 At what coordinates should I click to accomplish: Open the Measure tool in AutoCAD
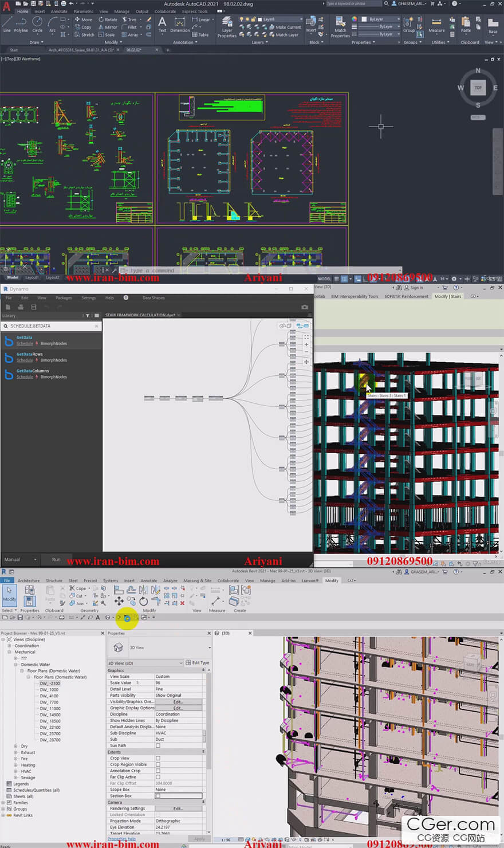click(x=436, y=25)
